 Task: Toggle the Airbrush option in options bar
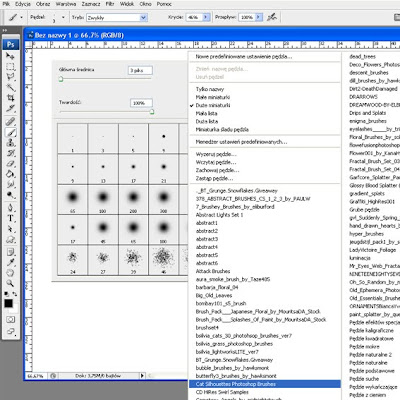pos(272,17)
